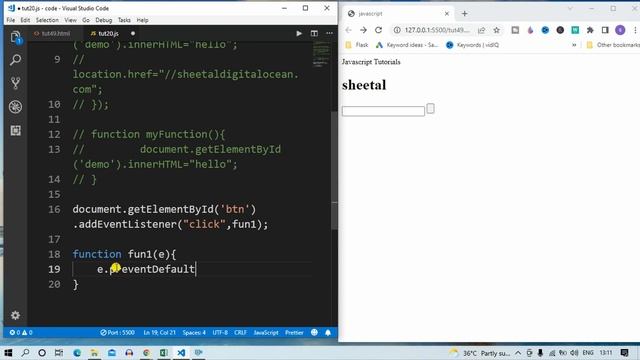Open the Tasks menu in VS Code

click(x=124, y=20)
